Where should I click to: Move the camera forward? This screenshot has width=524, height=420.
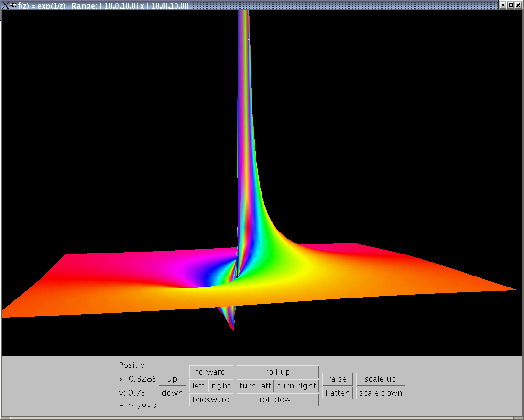point(211,372)
